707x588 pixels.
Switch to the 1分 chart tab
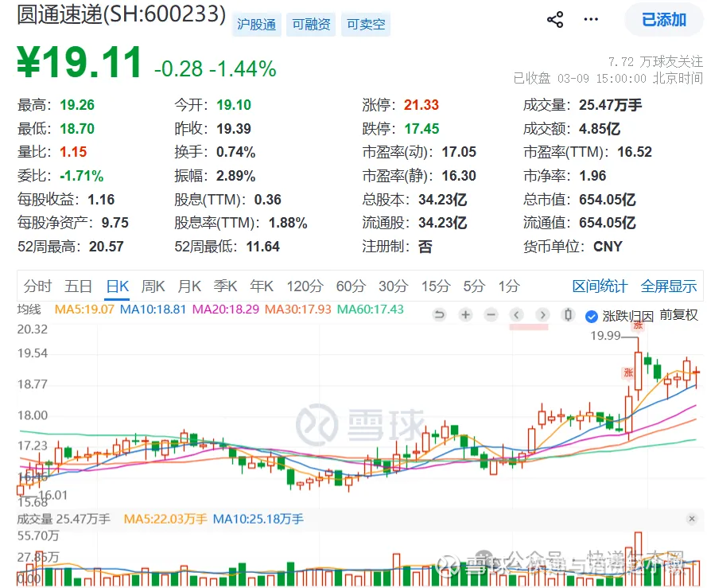tap(509, 286)
